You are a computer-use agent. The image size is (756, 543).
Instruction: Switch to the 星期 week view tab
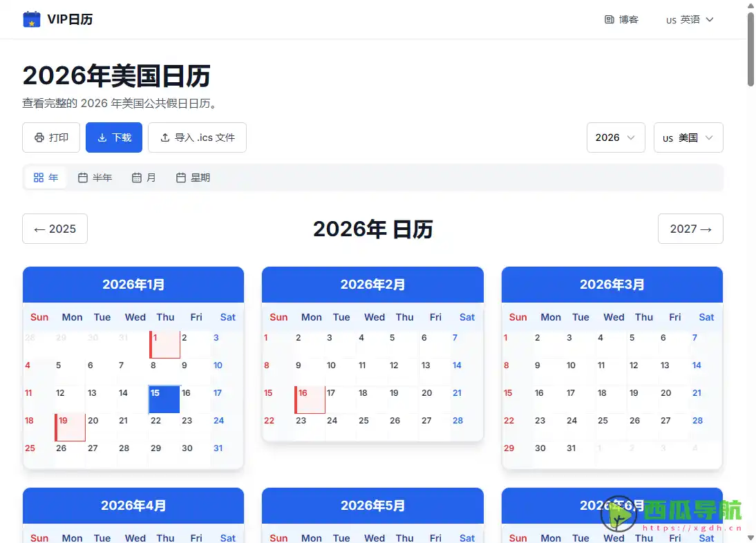coord(192,178)
